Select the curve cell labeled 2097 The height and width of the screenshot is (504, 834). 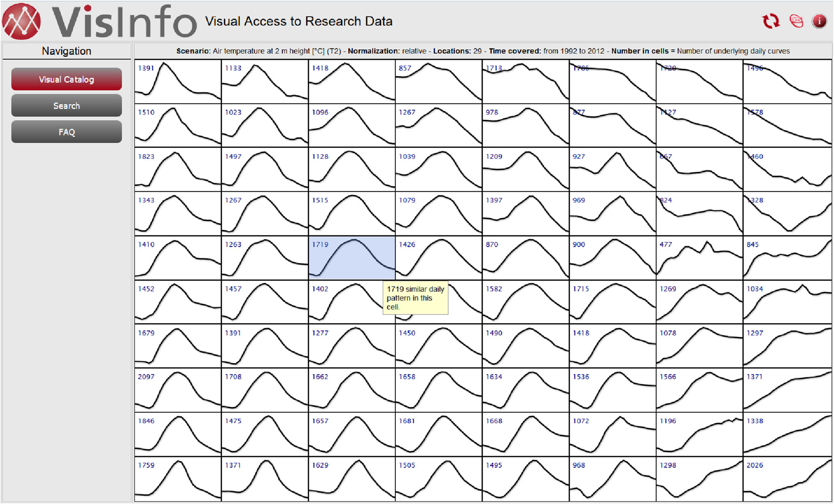tap(178, 390)
